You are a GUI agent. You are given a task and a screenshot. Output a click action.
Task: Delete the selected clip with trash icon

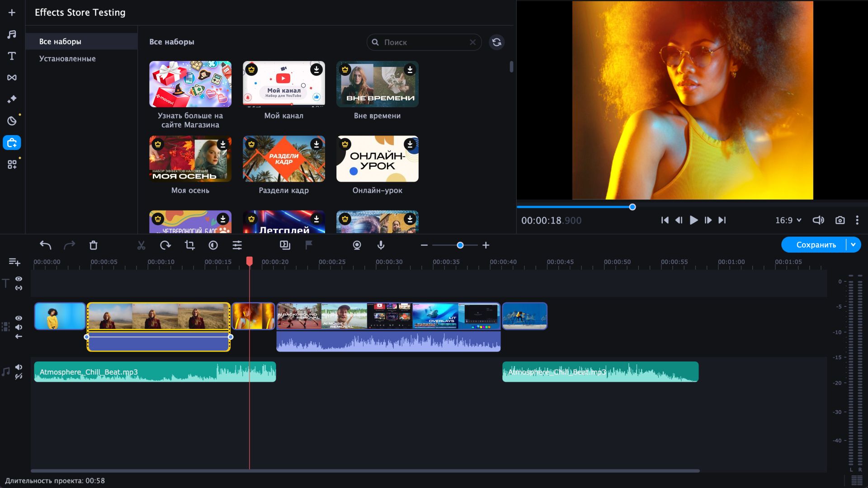[93, 245]
